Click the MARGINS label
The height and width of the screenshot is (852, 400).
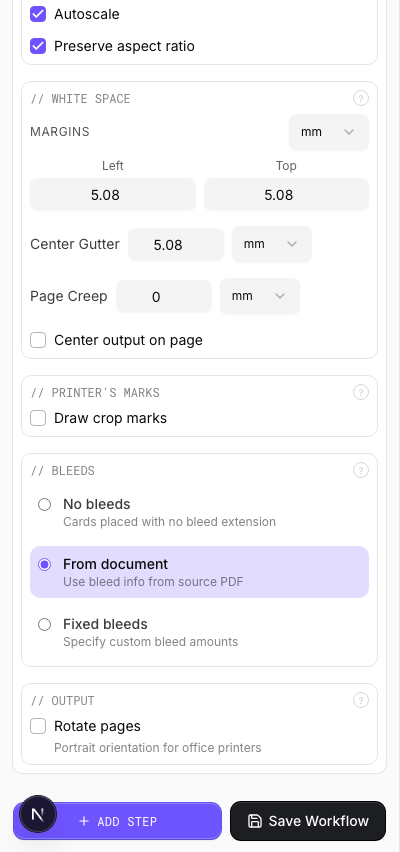coord(60,131)
